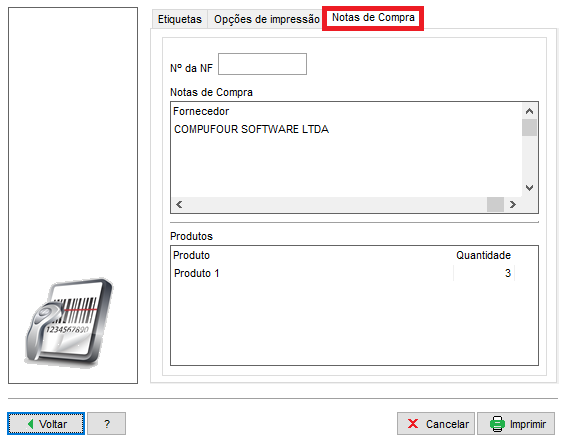Click the red X icon on Cancelar

click(x=413, y=423)
